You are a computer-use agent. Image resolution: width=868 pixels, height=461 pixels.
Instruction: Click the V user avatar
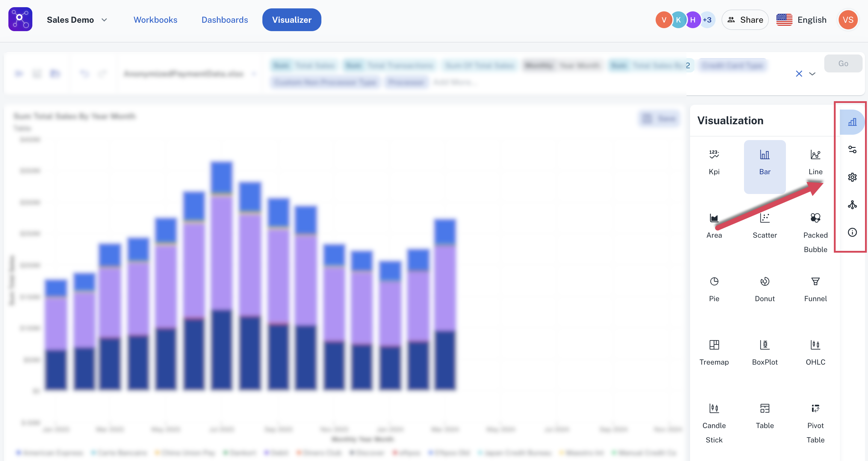(664, 20)
